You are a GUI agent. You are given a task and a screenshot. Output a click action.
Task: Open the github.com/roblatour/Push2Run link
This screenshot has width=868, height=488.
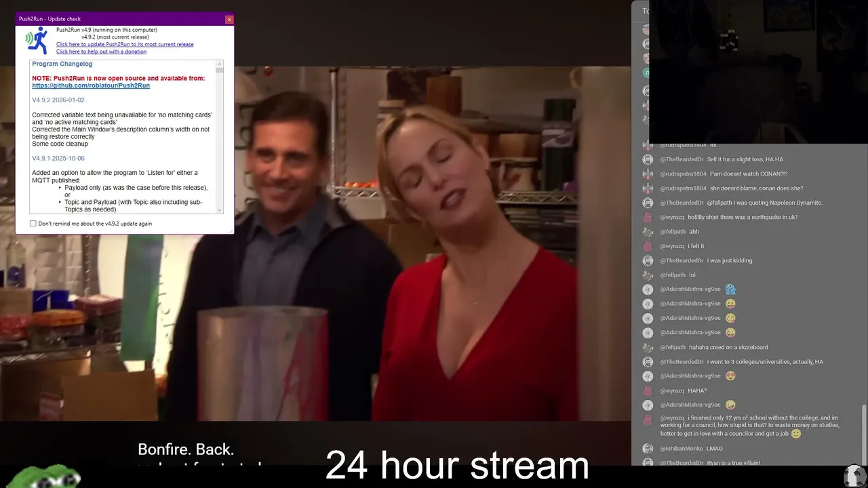coord(91,86)
